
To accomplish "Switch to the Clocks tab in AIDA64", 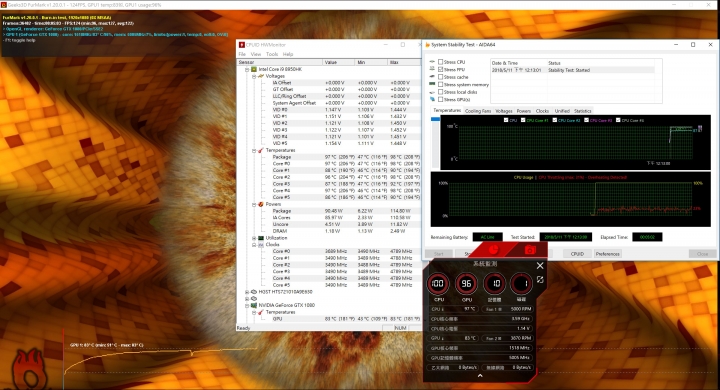I will (x=542, y=111).
